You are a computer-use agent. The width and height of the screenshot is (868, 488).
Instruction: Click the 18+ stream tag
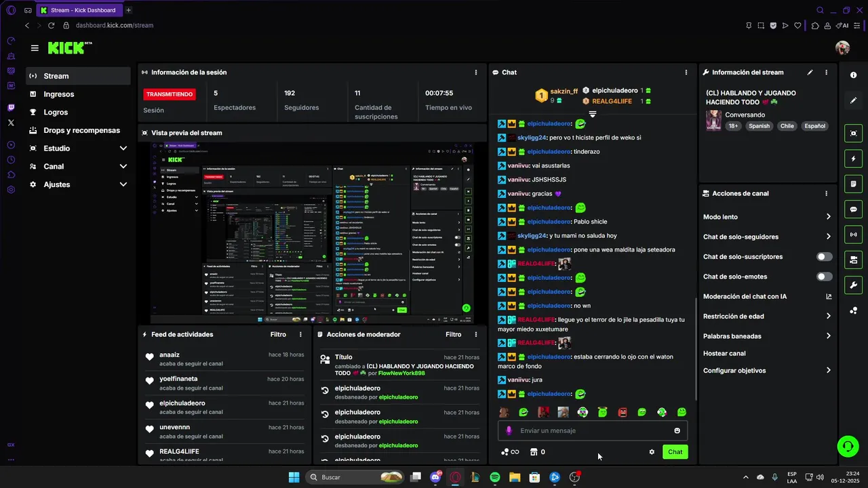click(x=733, y=126)
